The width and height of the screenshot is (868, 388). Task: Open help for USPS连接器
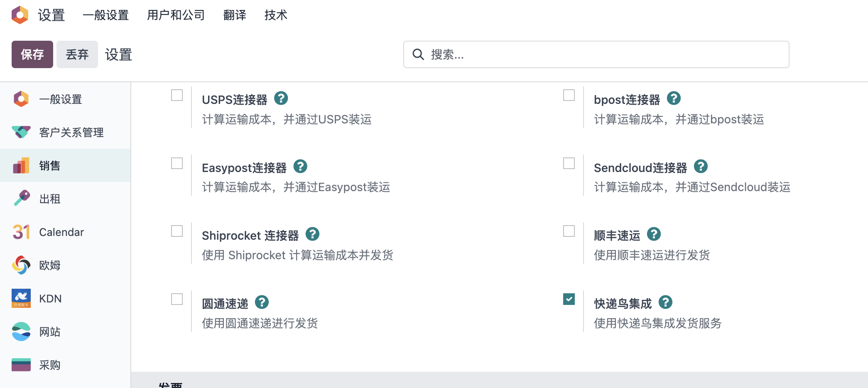(281, 98)
